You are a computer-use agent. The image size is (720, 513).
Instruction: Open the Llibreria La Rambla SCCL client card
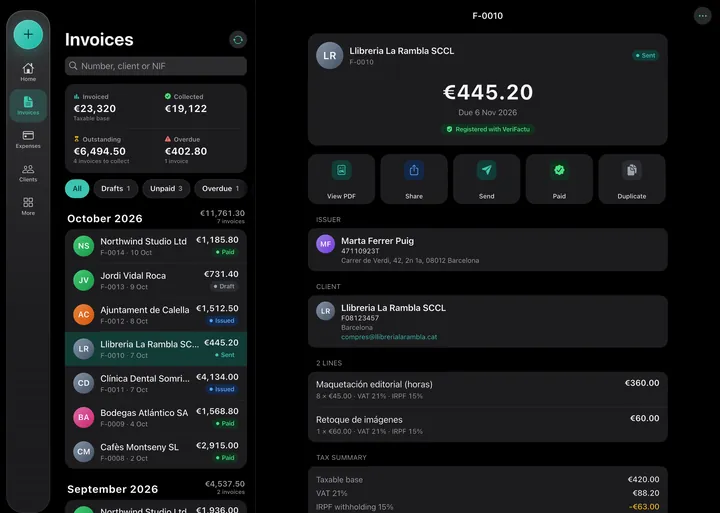(x=488, y=321)
